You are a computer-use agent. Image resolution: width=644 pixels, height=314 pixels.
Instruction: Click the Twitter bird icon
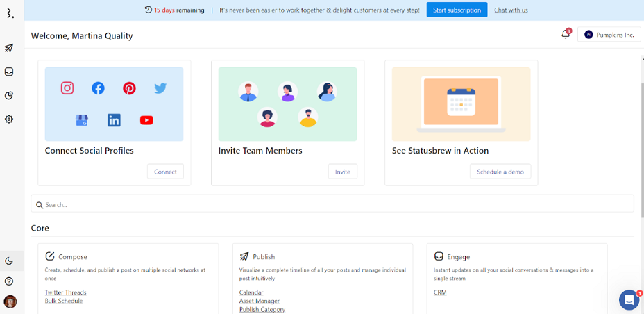click(x=160, y=88)
